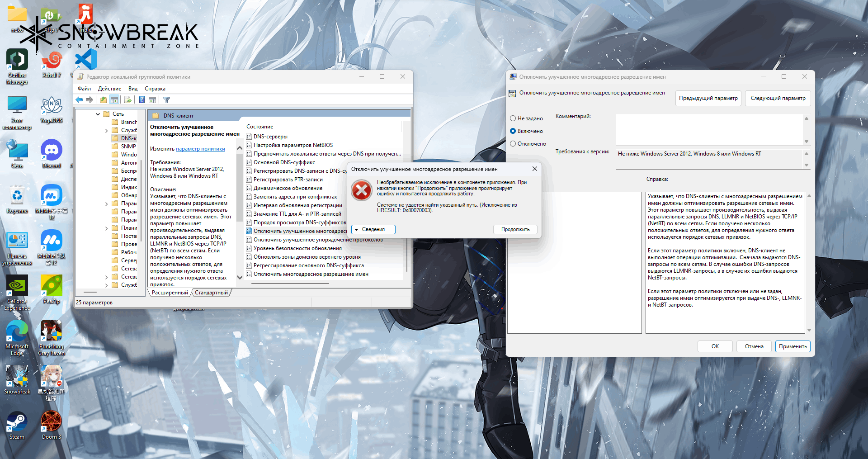
Task: Click inside the Комментарий text field
Action: point(709,129)
